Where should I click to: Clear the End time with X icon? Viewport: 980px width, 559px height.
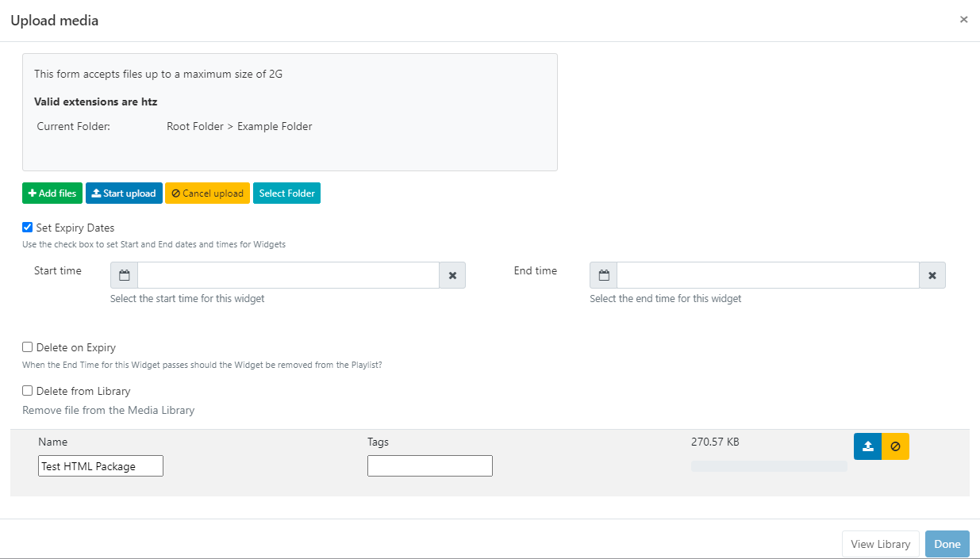pos(932,275)
